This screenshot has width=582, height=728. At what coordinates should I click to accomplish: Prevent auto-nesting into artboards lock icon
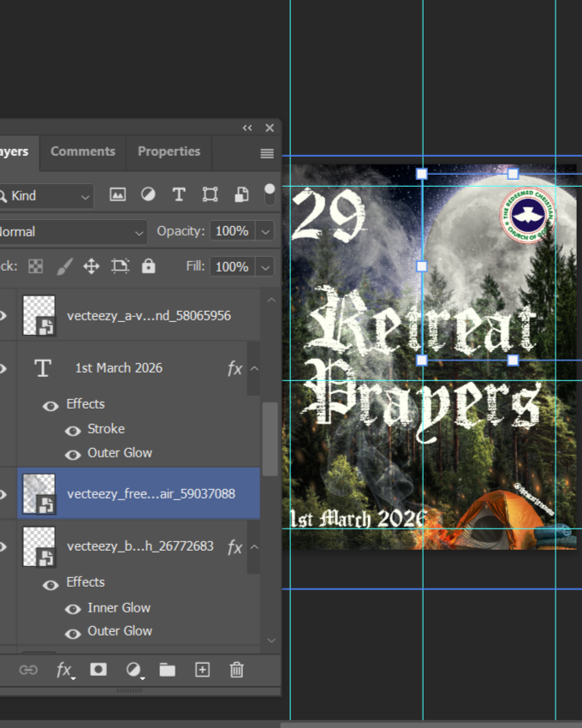120,266
